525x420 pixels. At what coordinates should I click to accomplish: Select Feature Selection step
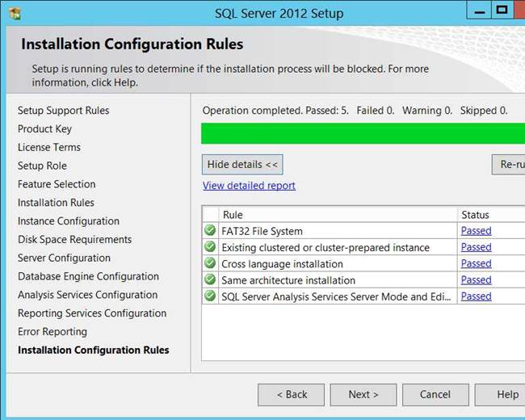pyautogui.click(x=57, y=184)
